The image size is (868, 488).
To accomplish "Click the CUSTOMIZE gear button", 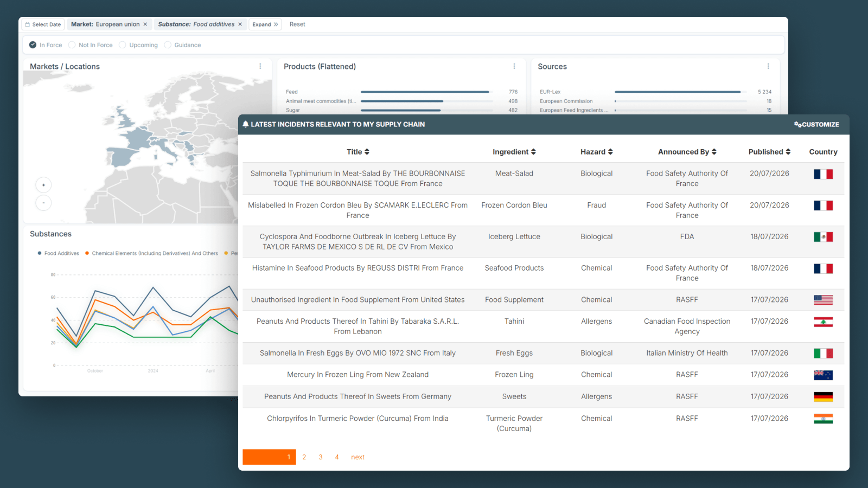I will [x=816, y=124].
